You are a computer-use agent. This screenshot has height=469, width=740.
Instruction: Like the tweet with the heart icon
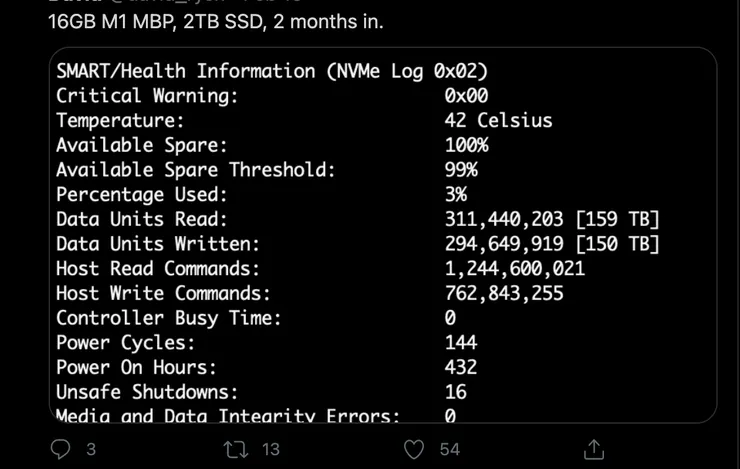coord(414,449)
